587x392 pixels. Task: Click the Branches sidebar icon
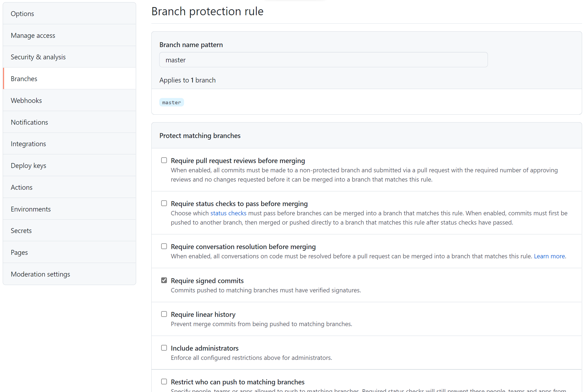coord(23,78)
